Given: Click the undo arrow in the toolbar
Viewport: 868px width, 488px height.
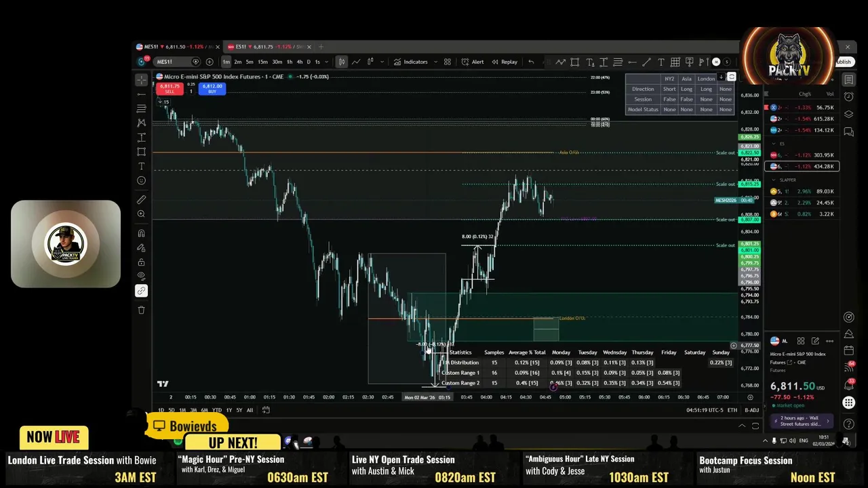Looking at the screenshot, I should pos(531,62).
